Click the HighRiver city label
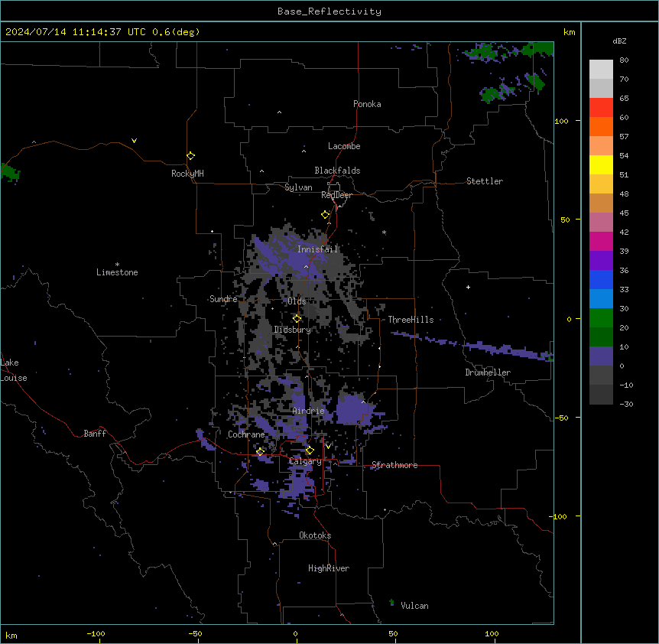This screenshot has width=659, height=644. click(x=329, y=568)
